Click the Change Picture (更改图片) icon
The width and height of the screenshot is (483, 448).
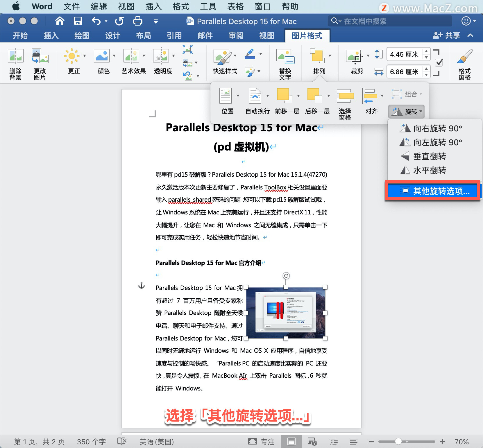40,56
